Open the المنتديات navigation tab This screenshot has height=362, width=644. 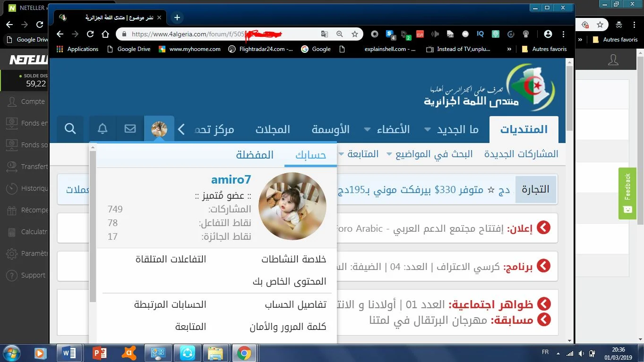point(524,129)
